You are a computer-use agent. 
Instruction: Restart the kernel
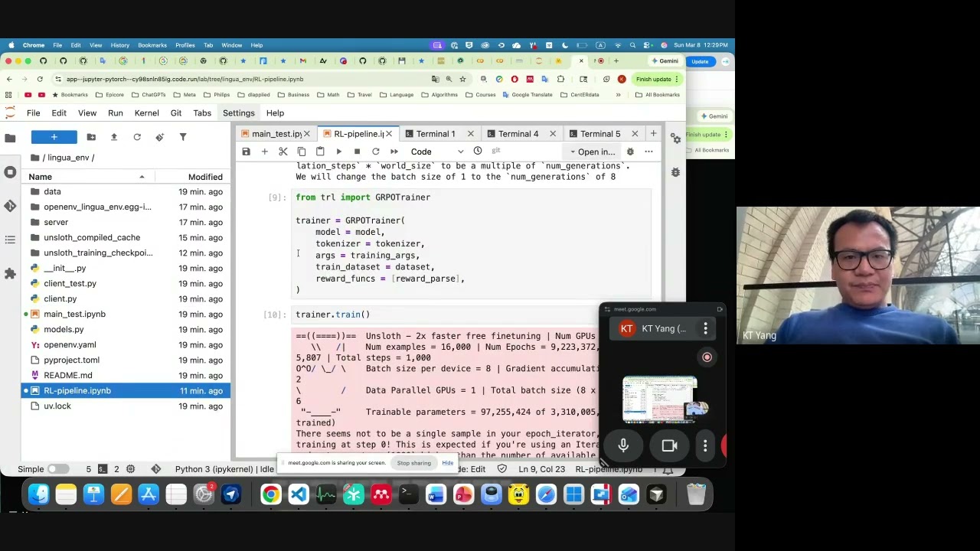click(375, 152)
